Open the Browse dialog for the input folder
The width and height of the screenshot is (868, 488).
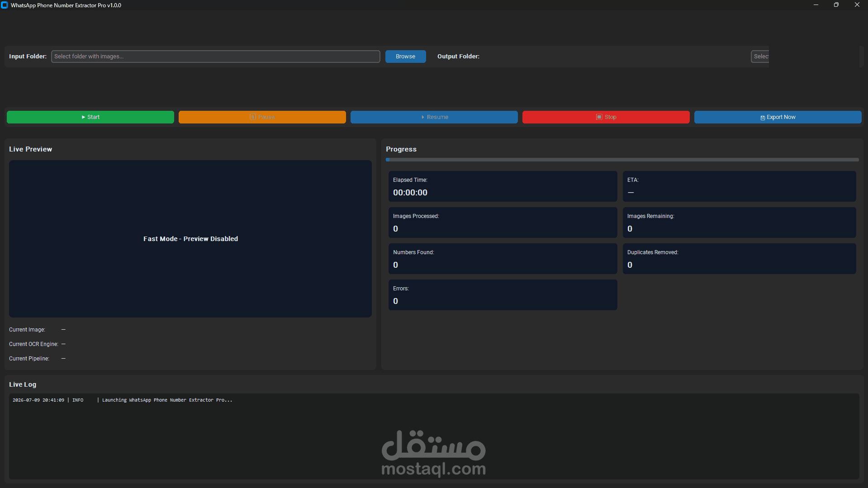[x=405, y=57]
